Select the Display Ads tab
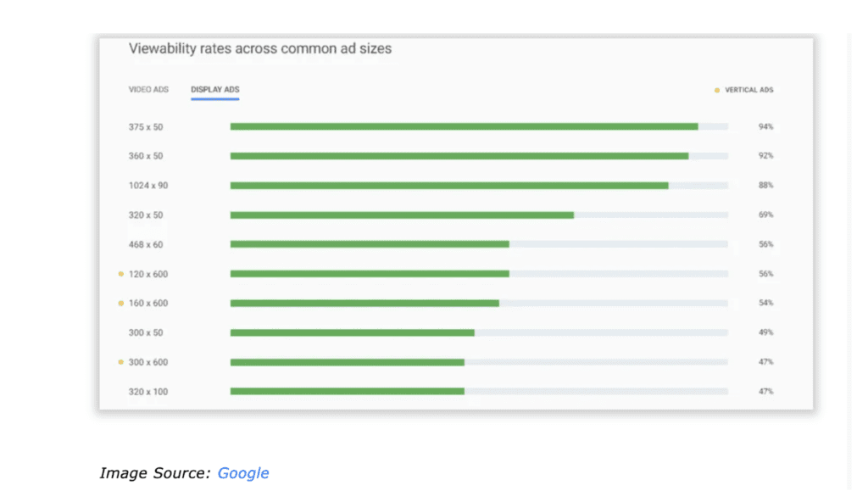 pyautogui.click(x=214, y=90)
